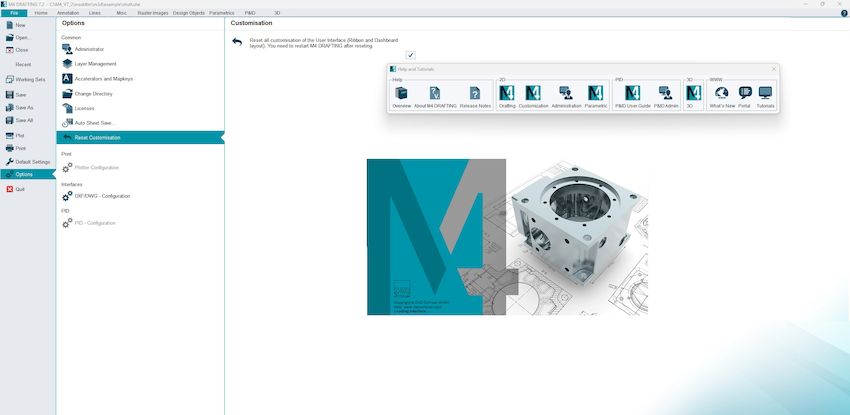This screenshot has width=850, height=415.
Task: Open About M4 DRAFTING info
Action: [x=434, y=94]
